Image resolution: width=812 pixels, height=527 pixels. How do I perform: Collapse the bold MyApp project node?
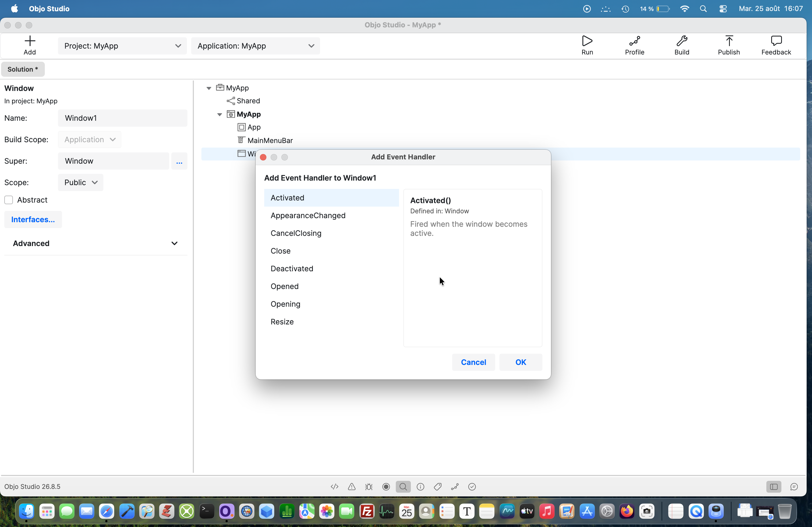point(220,115)
